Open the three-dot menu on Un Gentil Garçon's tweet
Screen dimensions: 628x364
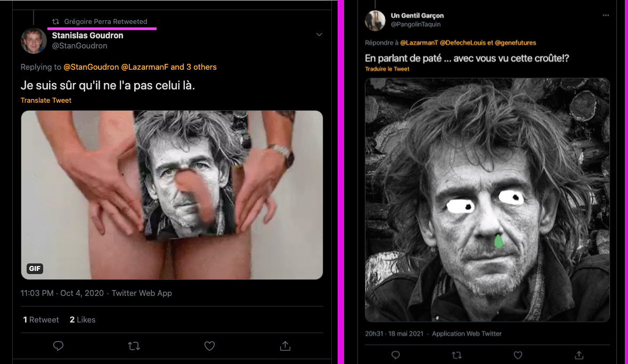click(x=606, y=15)
